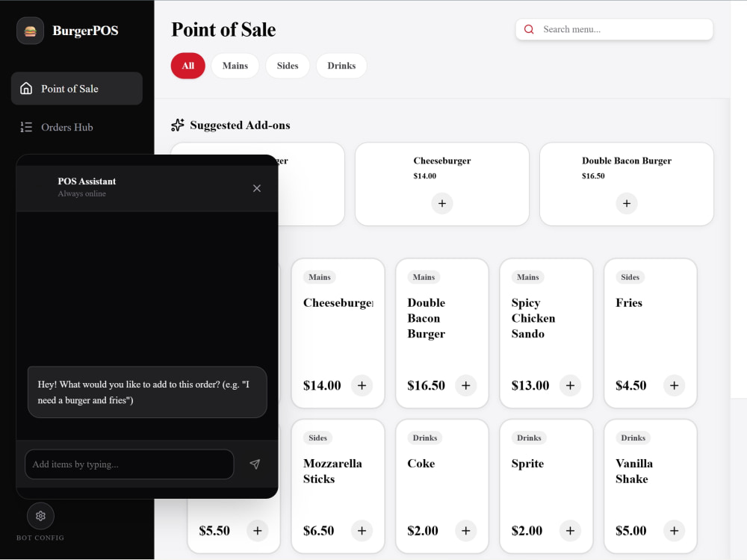Add Sprite with plus button

pyautogui.click(x=570, y=530)
